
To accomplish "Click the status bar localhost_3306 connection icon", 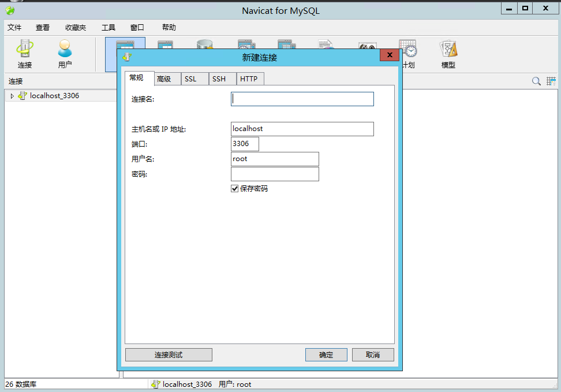I will click(x=155, y=384).
